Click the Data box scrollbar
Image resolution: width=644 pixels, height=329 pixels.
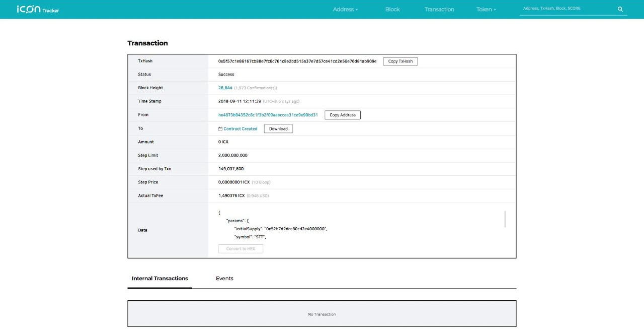coord(505,219)
